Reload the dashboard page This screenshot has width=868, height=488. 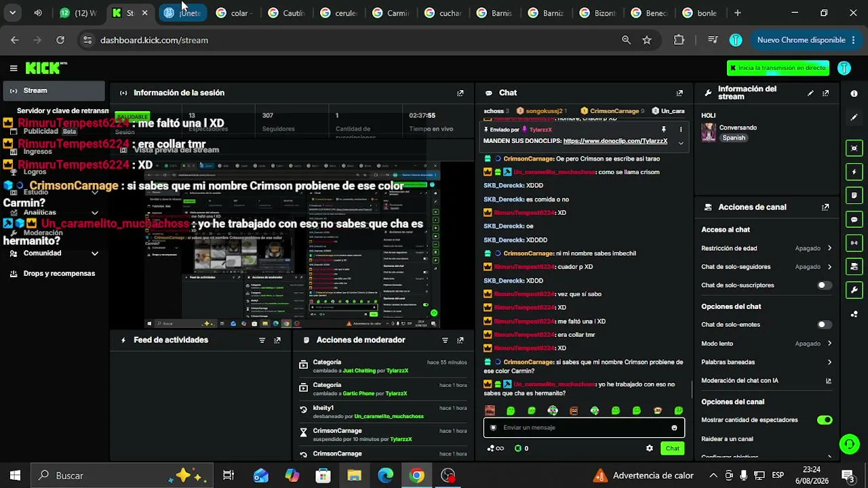click(60, 40)
